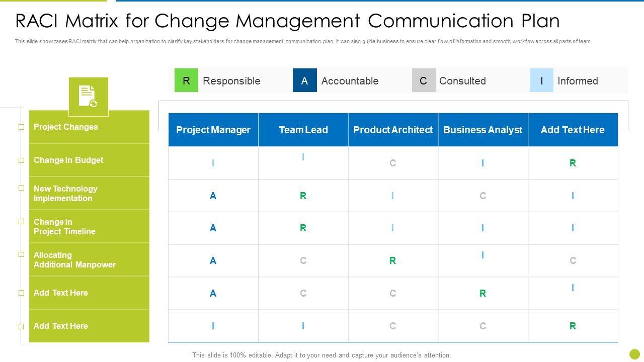The image size is (644, 362).
Task: Click the Product Architect column header
Action: tap(393, 130)
